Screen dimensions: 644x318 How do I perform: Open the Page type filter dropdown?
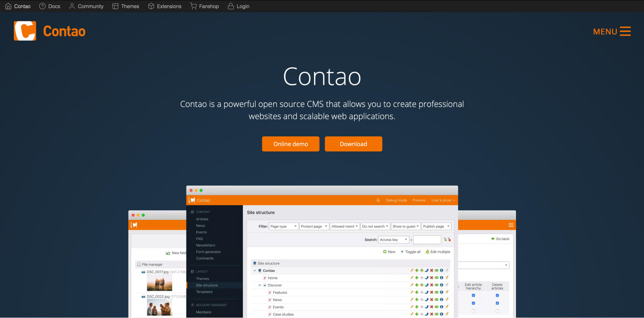tap(283, 227)
